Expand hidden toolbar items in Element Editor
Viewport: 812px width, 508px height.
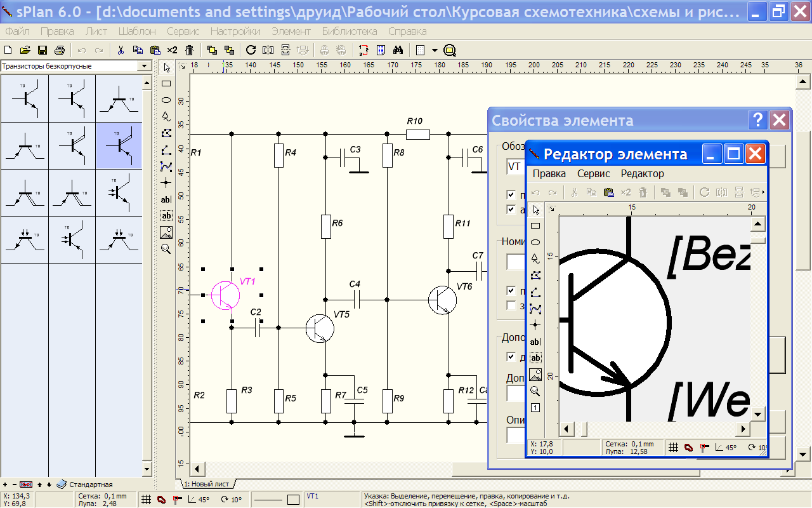pyautogui.click(x=763, y=192)
